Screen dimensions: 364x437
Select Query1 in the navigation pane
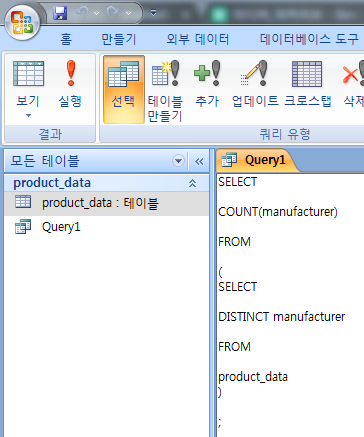[107, 227]
